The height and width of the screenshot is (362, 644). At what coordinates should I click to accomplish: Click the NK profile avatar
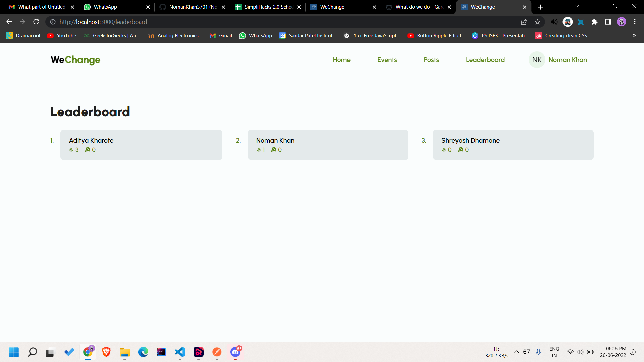[x=537, y=60]
